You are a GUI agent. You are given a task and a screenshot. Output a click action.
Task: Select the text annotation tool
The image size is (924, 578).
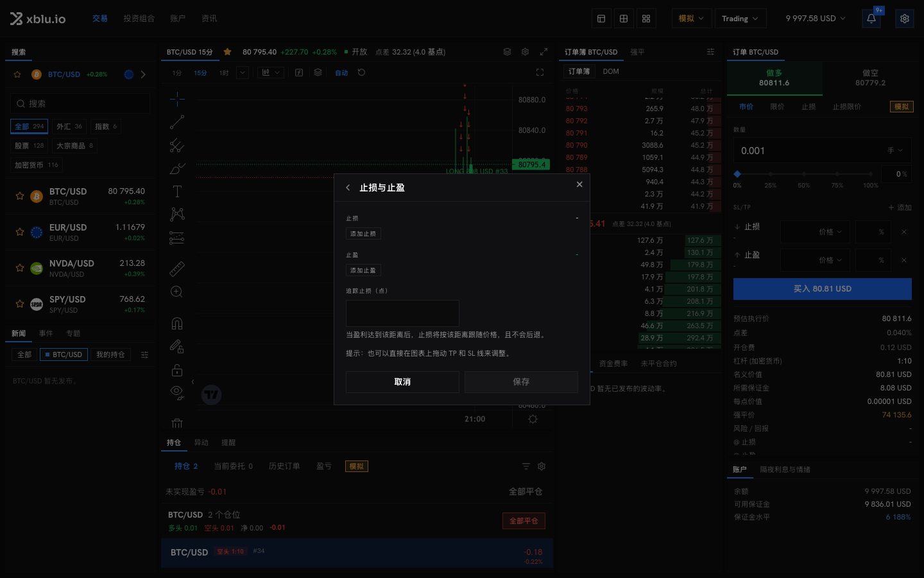tap(177, 191)
